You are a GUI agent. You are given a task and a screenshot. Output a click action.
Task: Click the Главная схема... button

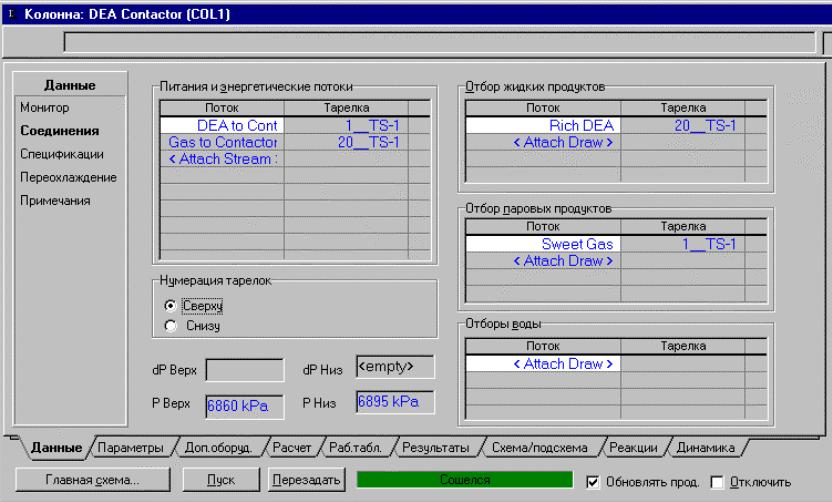[x=93, y=480]
